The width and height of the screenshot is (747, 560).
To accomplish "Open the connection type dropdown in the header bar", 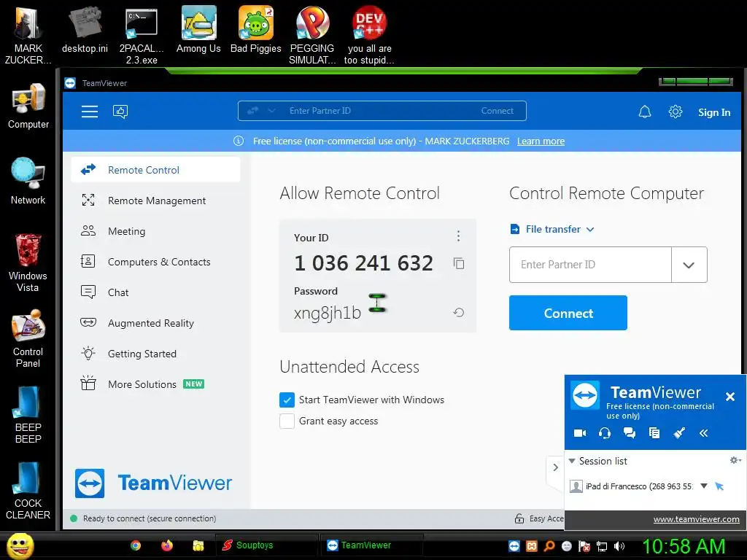I will 271,111.
